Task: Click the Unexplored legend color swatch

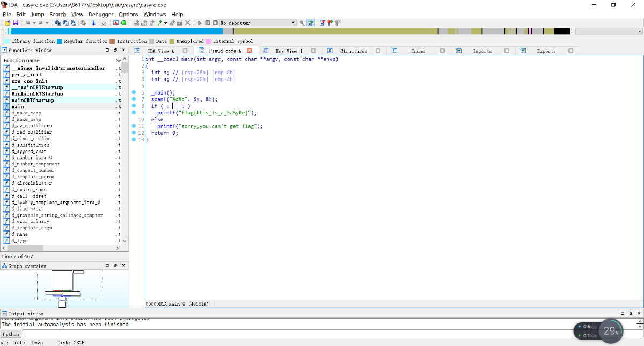Action: click(172, 41)
